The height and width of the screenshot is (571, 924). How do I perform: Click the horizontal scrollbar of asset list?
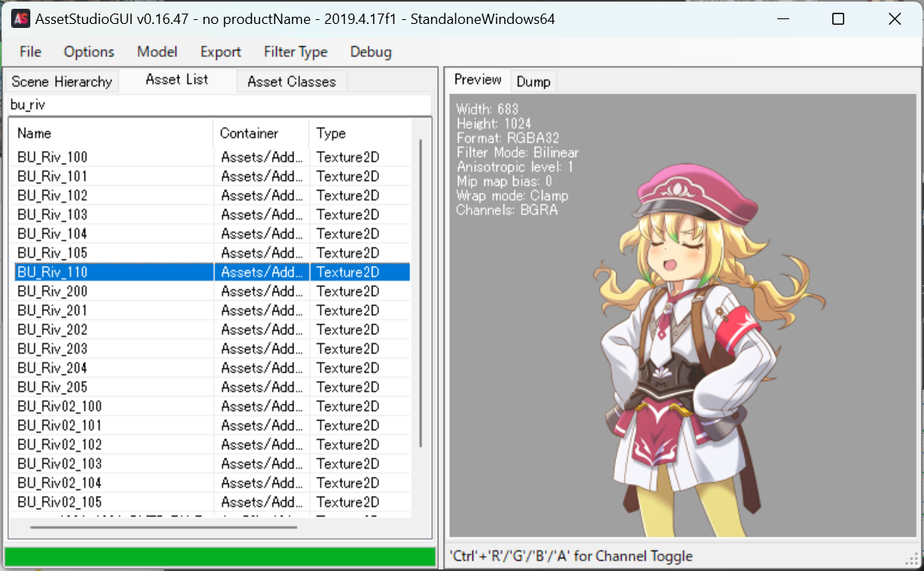(x=164, y=527)
